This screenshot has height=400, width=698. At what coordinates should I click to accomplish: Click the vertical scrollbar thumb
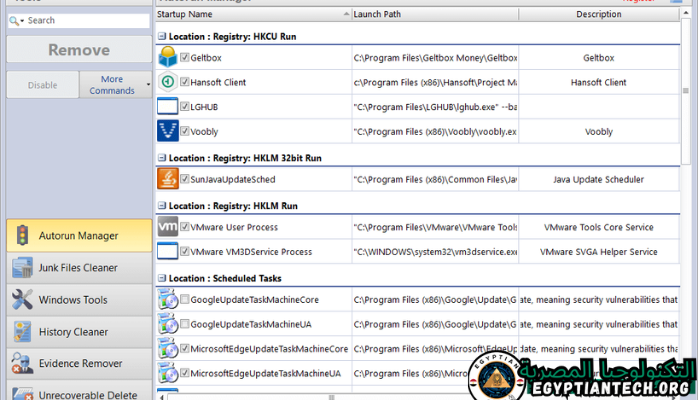686,91
